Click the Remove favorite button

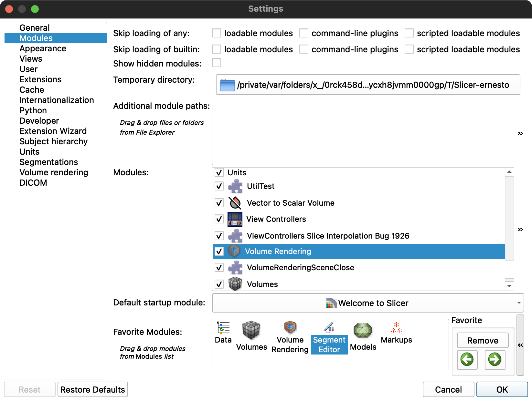tap(483, 340)
